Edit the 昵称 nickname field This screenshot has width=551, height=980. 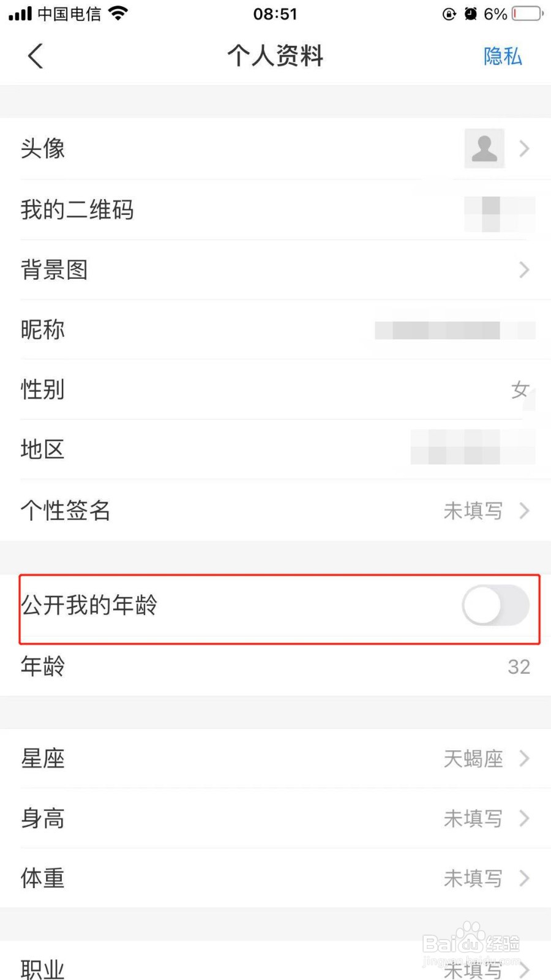[x=275, y=330]
